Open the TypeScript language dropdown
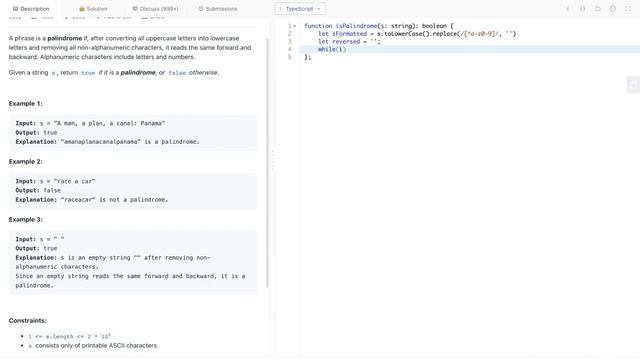 pyautogui.click(x=300, y=9)
